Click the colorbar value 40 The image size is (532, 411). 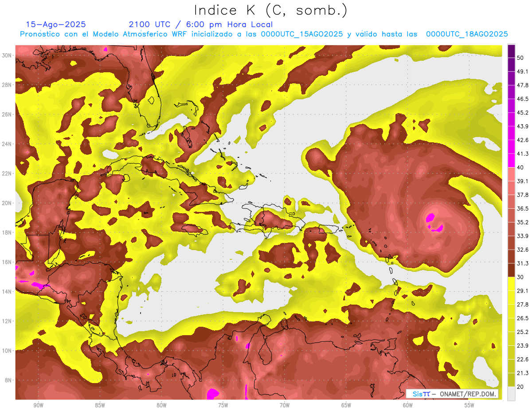[x=520, y=168]
